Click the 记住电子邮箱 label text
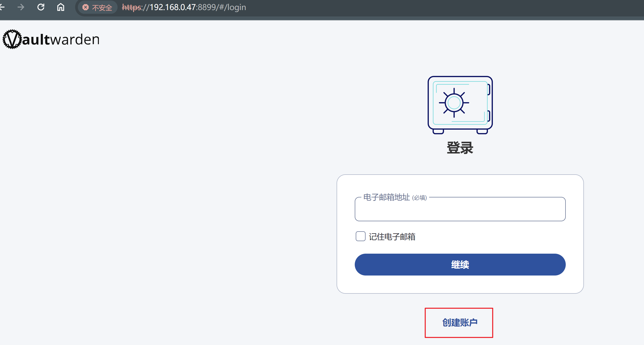The height and width of the screenshot is (345, 644). (x=392, y=237)
